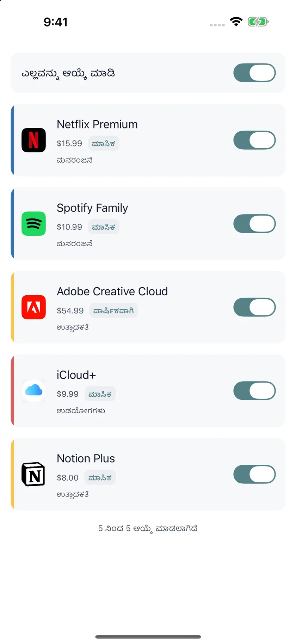Image resolution: width=296 pixels, height=644 pixels.
Task: Tap the Spotify app icon
Action: tap(33, 224)
